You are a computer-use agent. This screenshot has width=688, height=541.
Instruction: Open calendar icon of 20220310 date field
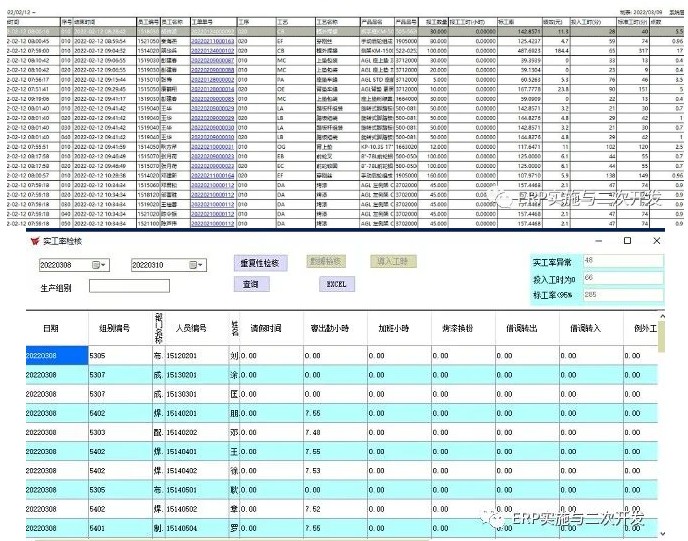point(193,265)
